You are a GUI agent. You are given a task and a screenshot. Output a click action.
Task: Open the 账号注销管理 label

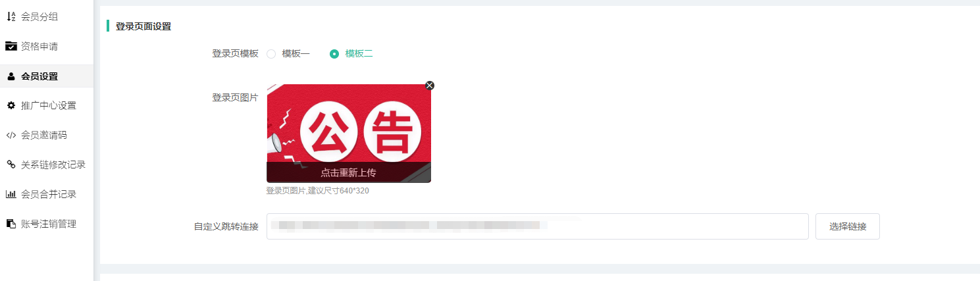click(49, 224)
